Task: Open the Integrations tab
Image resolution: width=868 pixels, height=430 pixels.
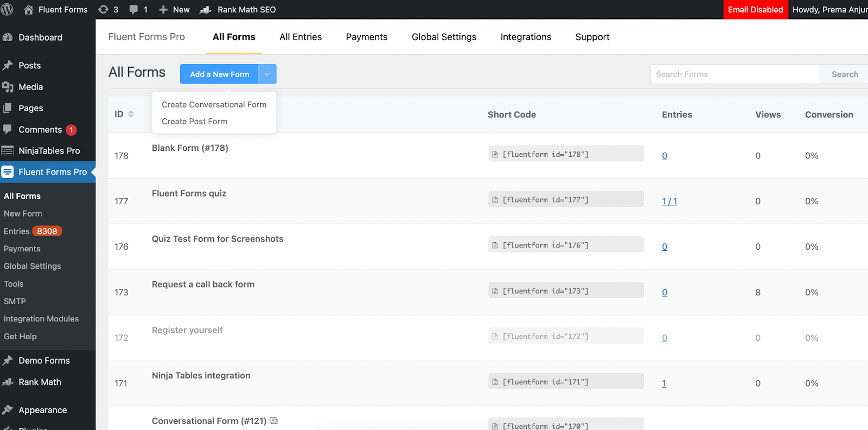Action: 526,37
